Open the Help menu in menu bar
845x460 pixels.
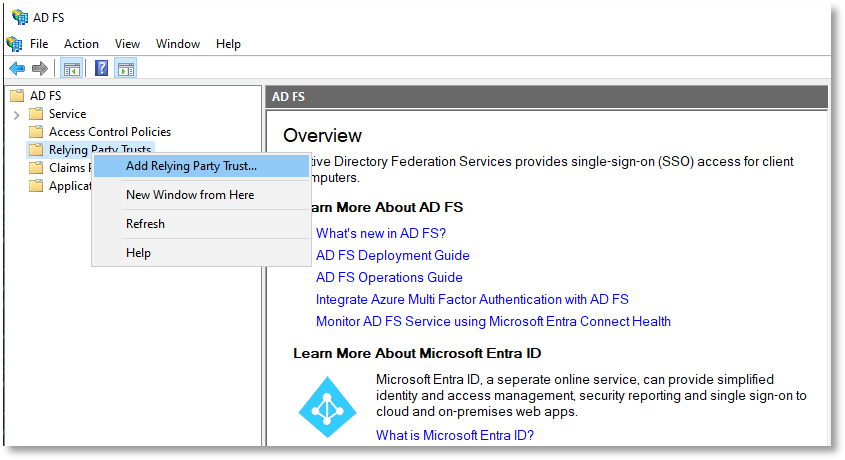coord(228,44)
